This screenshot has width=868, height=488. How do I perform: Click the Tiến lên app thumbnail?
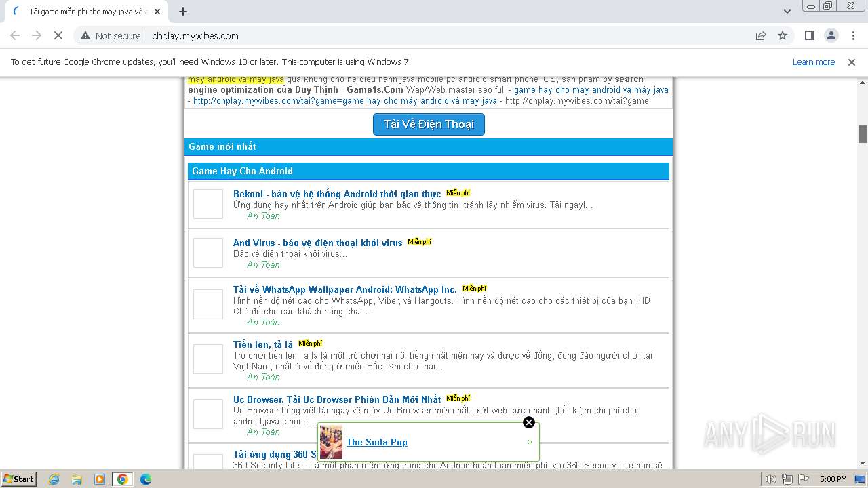tap(208, 359)
